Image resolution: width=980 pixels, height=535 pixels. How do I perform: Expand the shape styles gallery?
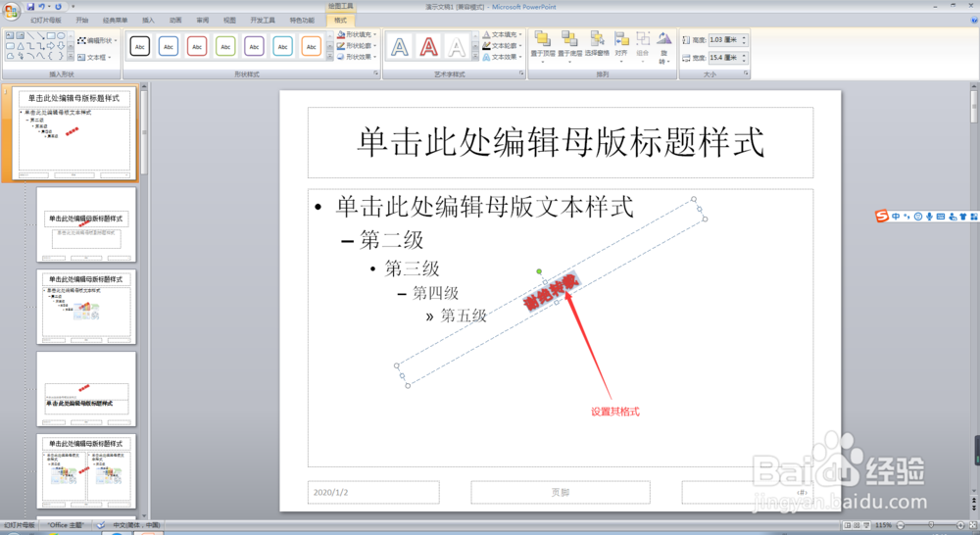coord(330,57)
